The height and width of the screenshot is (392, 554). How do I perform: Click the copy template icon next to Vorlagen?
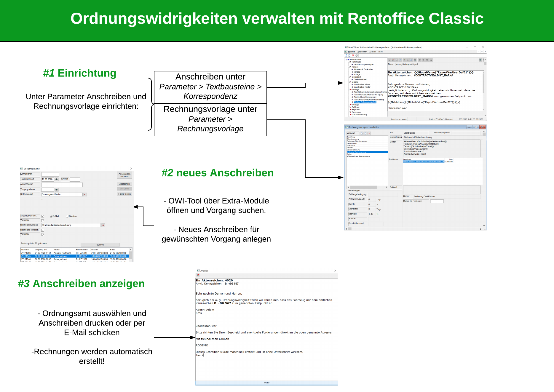(x=365, y=133)
